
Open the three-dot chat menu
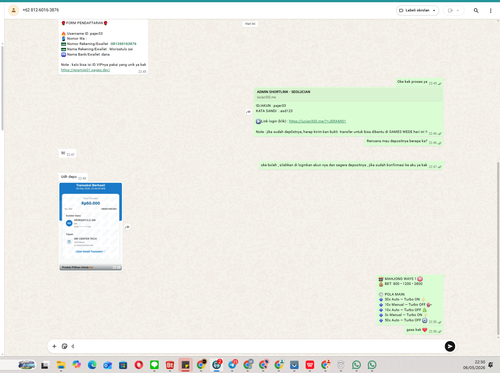point(490,11)
